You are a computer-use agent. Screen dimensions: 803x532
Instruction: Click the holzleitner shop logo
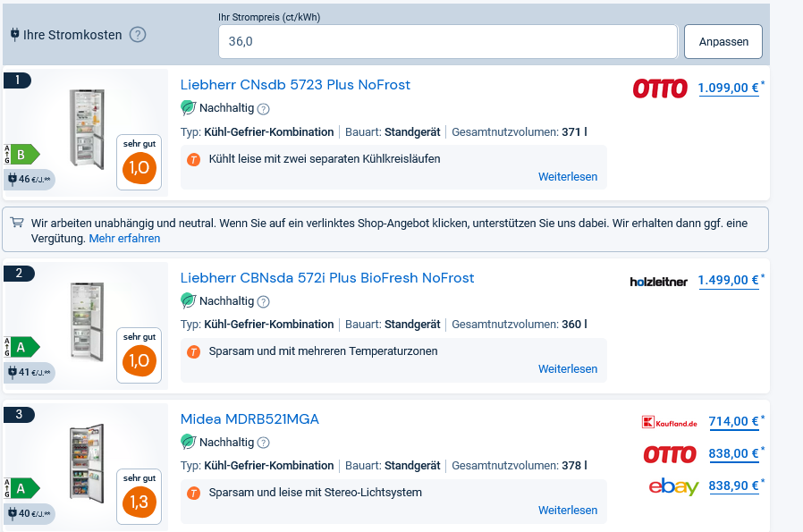point(658,282)
